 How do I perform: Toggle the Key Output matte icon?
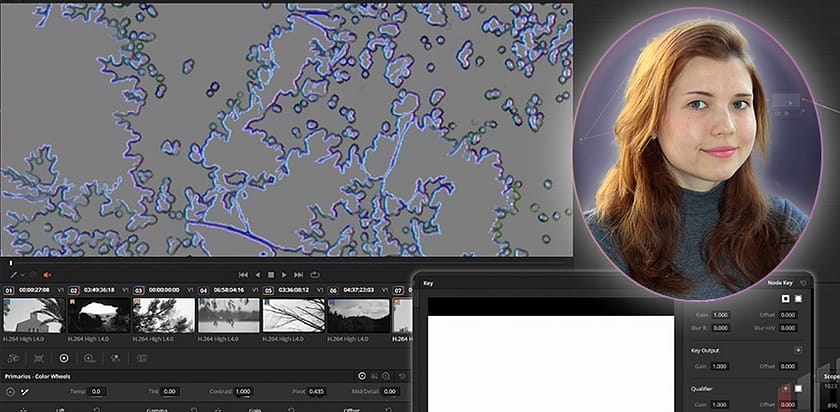tap(798, 350)
